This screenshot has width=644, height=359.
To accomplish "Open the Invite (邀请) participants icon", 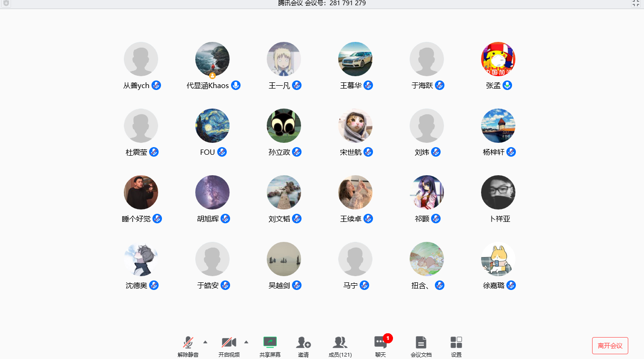I will [x=303, y=342].
